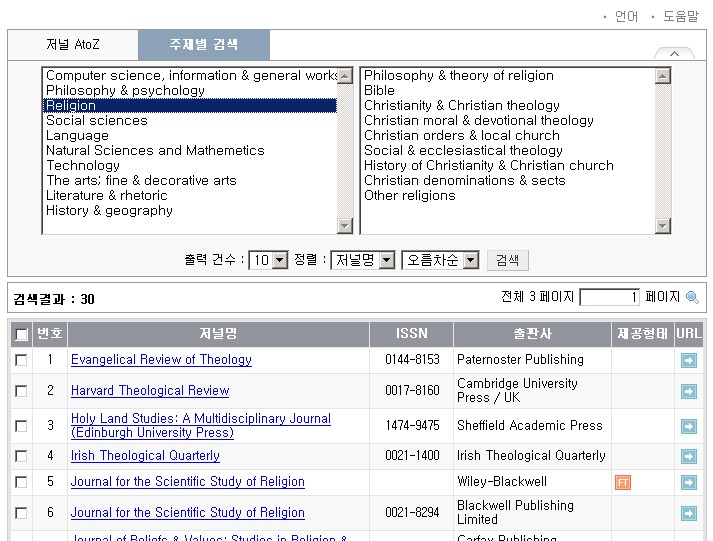This screenshot has height=541, width=713.
Task: Click the page number input field
Action: tap(609, 297)
